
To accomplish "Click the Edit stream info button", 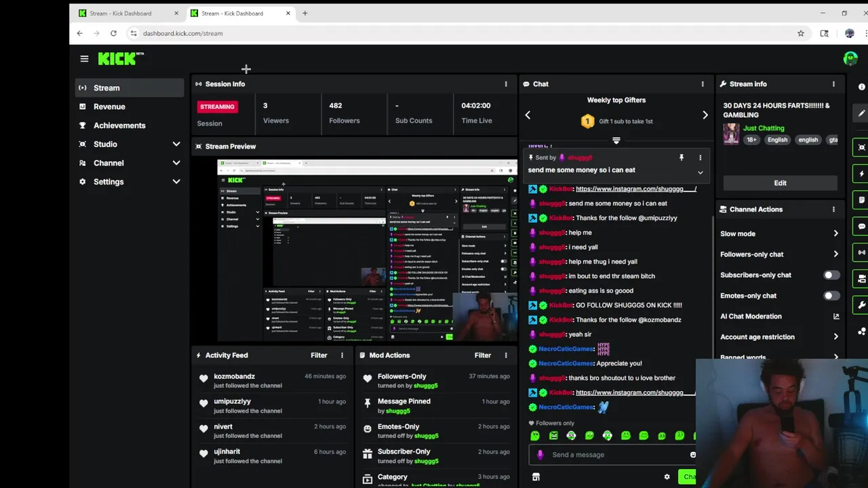I will coord(780,183).
